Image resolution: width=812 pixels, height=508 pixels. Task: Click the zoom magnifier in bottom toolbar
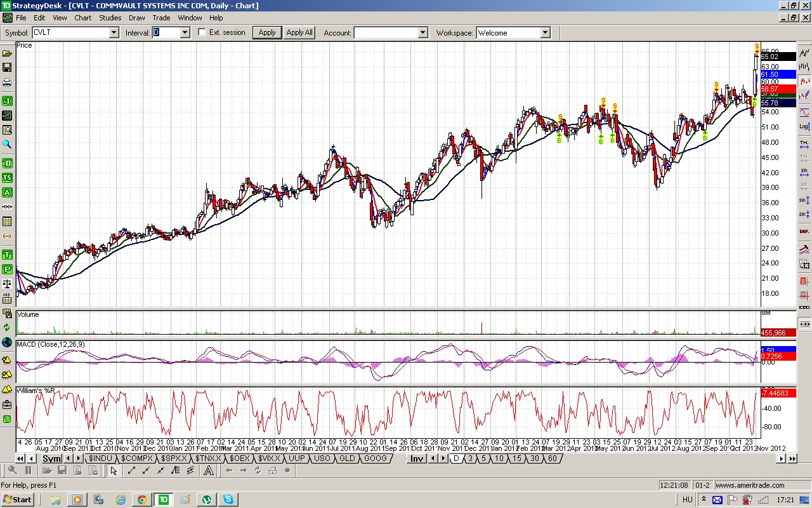point(12,471)
